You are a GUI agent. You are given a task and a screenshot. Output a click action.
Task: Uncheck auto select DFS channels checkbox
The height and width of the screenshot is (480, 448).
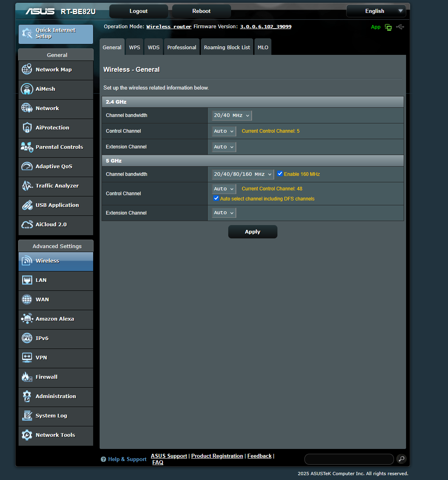click(x=216, y=198)
